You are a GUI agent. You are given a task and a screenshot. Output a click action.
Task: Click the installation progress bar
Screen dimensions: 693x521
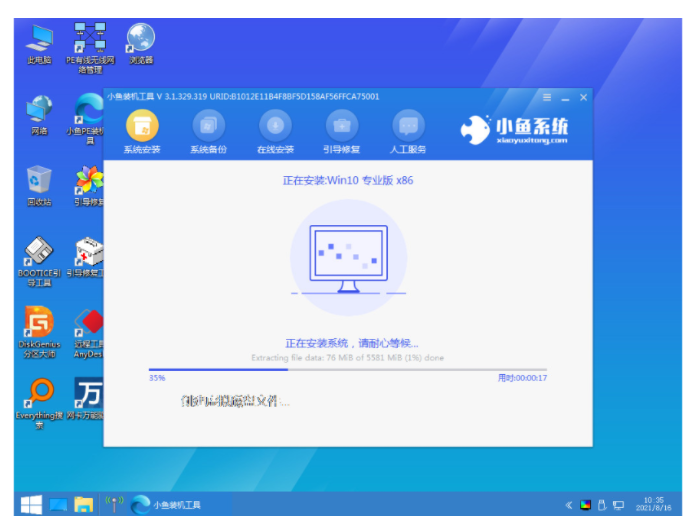347,369
